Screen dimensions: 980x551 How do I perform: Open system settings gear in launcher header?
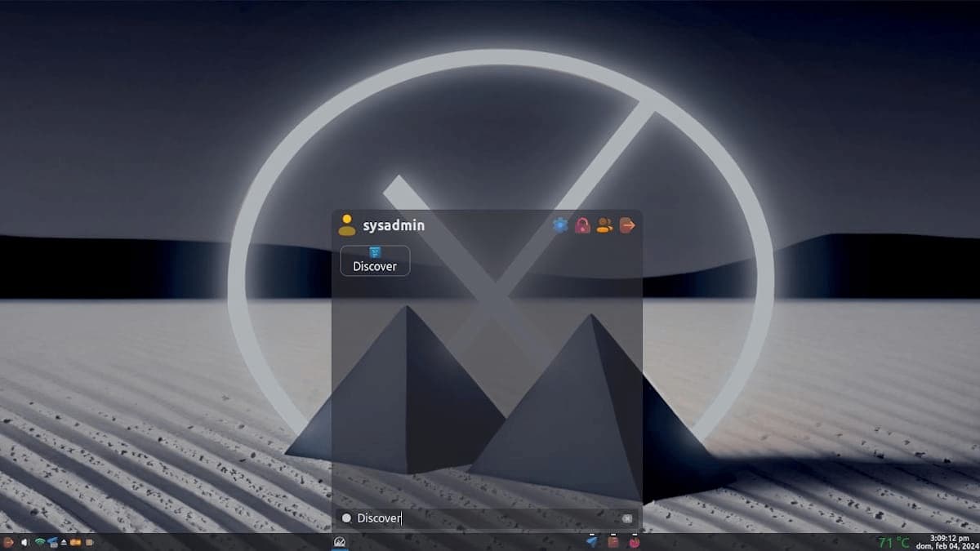point(560,225)
